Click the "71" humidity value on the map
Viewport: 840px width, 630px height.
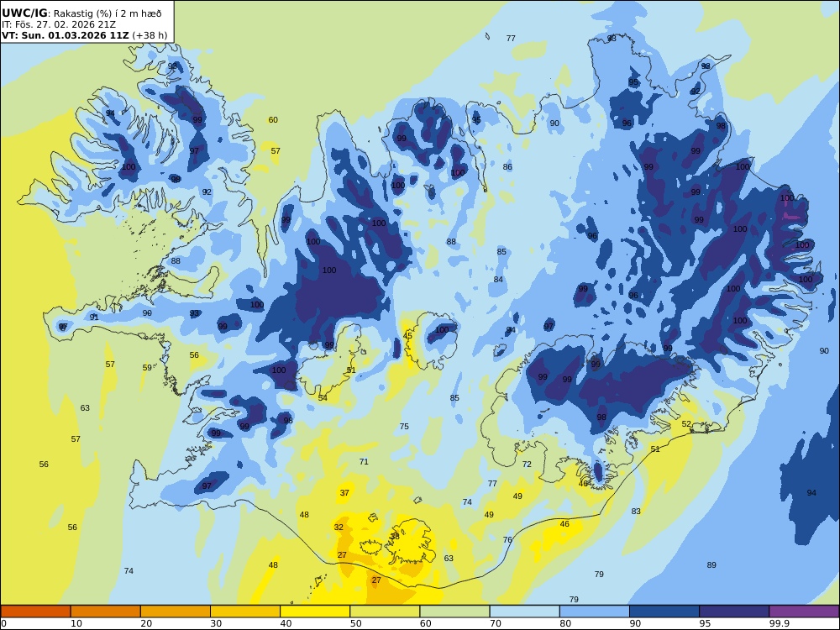[364, 461]
